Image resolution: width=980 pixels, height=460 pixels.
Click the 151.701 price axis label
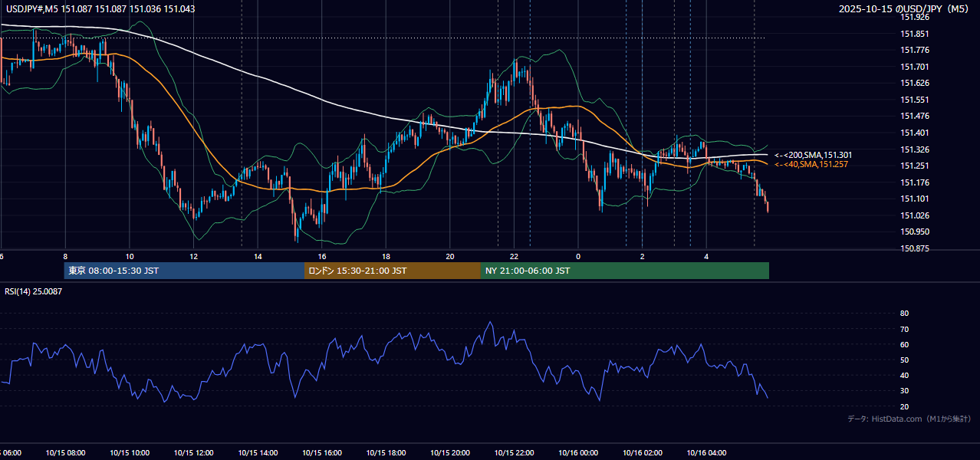coord(915,67)
